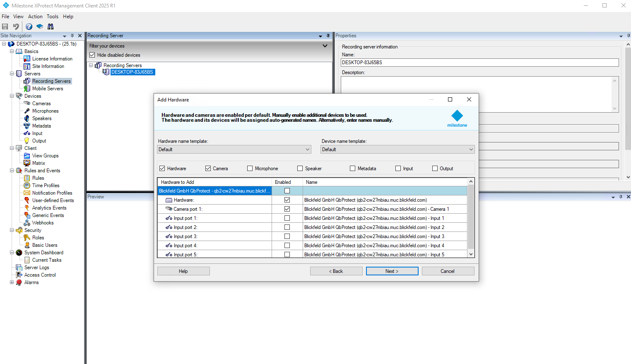Open Help via blue question mark icon
The image size is (631, 364).
coord(29,27)
